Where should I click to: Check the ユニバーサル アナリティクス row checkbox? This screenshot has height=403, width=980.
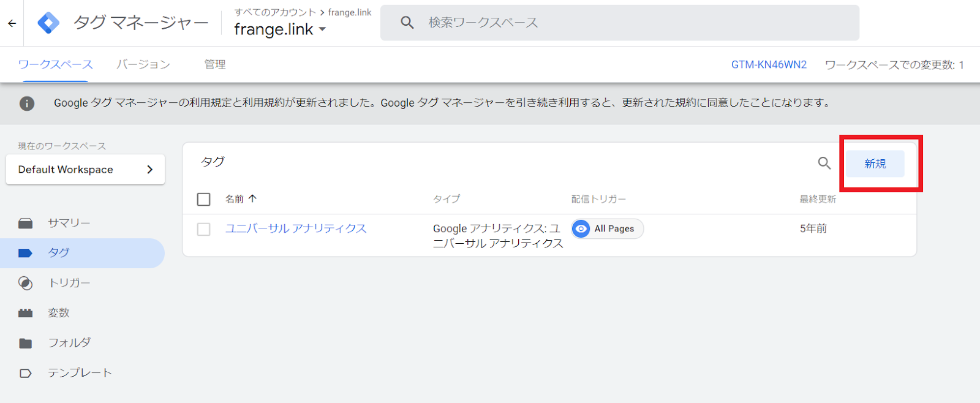coord(204,229)
